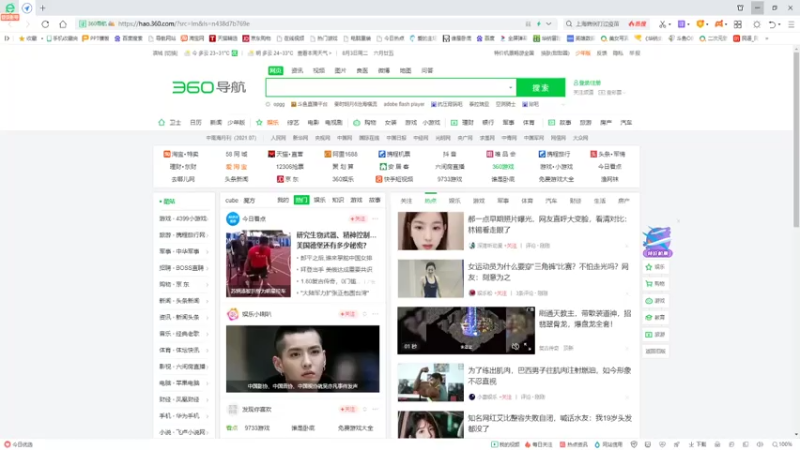
Task: Click the scissors screenshot tool icon
Action: coord(662,24)
